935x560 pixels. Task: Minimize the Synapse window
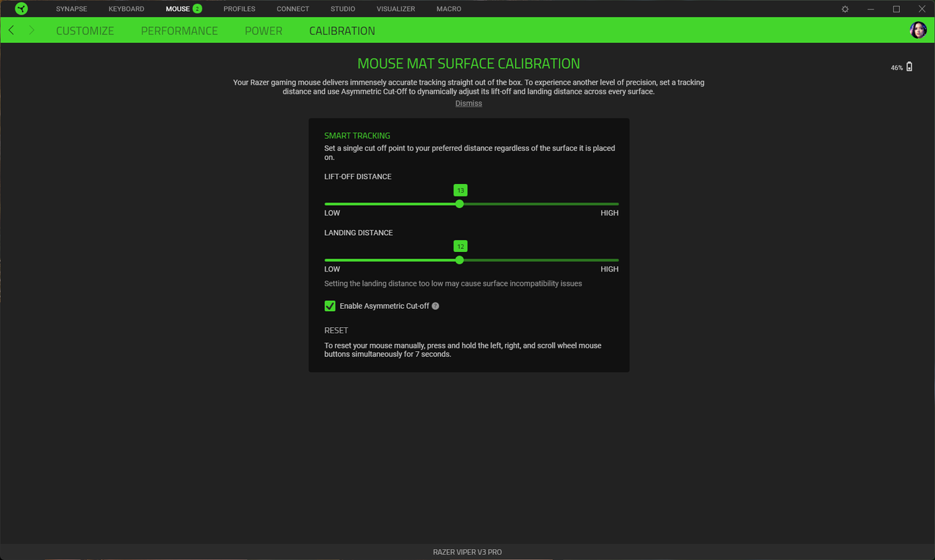coord(871,9)
